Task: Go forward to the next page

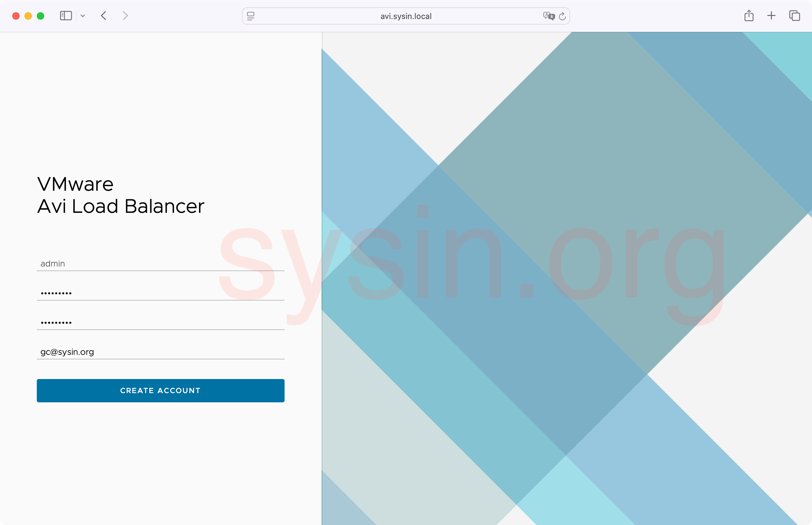Action: (125, 16)
